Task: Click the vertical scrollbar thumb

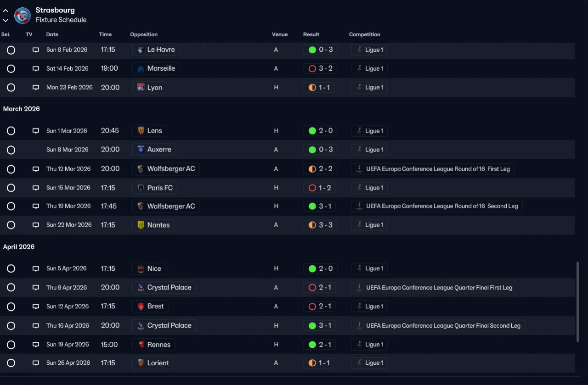Action: (x=577, y=302)
